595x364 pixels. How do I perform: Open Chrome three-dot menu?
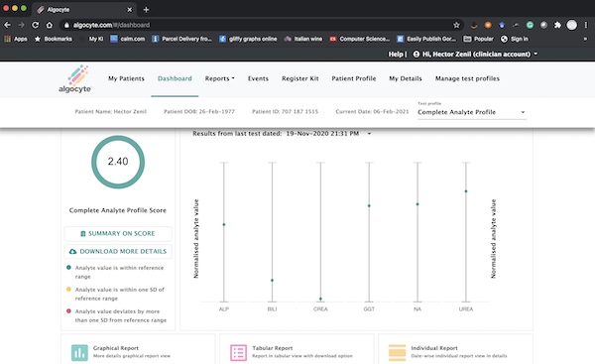(586, 25)
